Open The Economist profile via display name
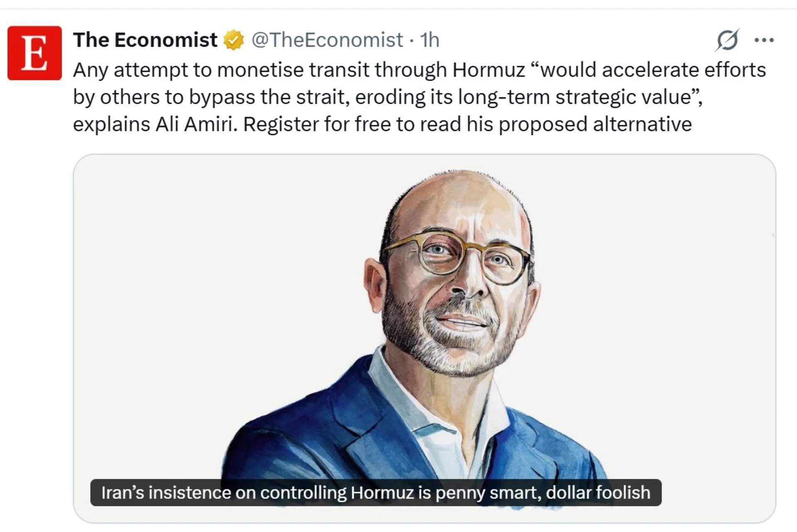The image size is (797, 532). tap(145, 40)
